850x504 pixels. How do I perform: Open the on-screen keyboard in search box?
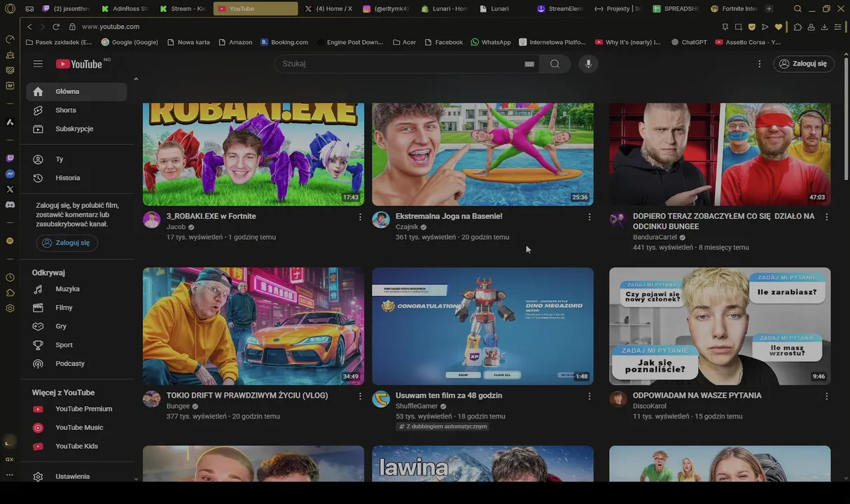click(529, 64)
